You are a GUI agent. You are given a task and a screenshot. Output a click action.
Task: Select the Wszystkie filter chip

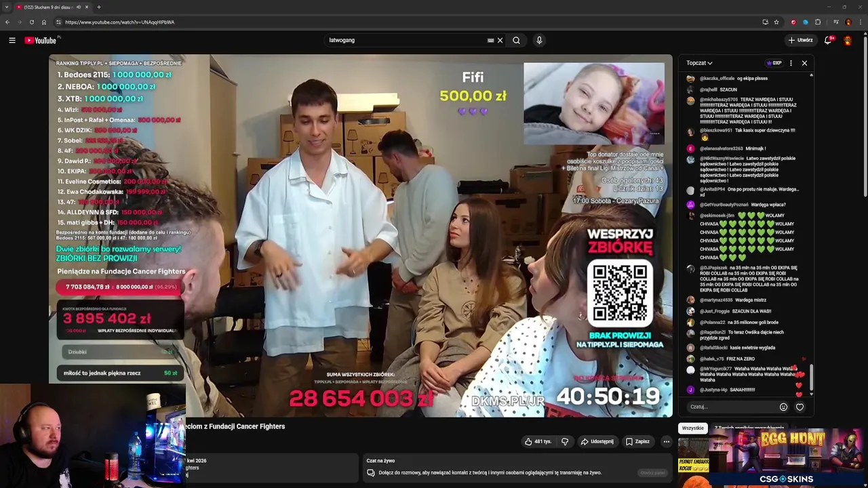(692, 428)
